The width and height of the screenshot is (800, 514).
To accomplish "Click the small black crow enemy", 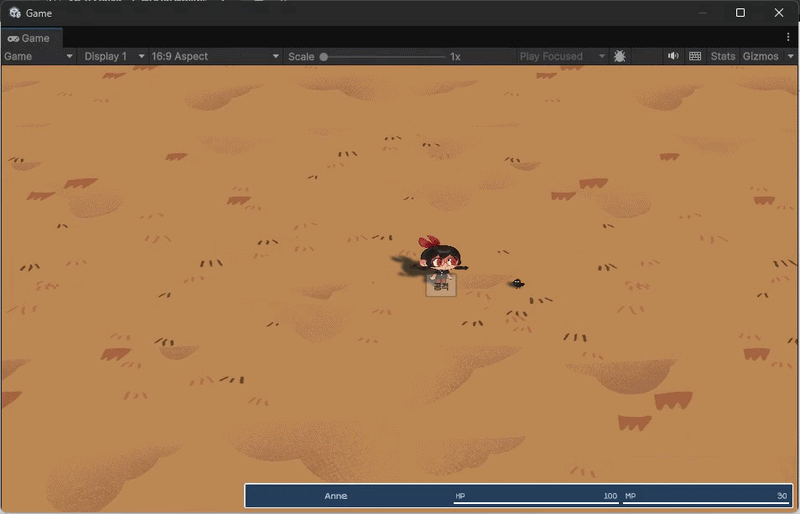I will [x=518, y=284].
